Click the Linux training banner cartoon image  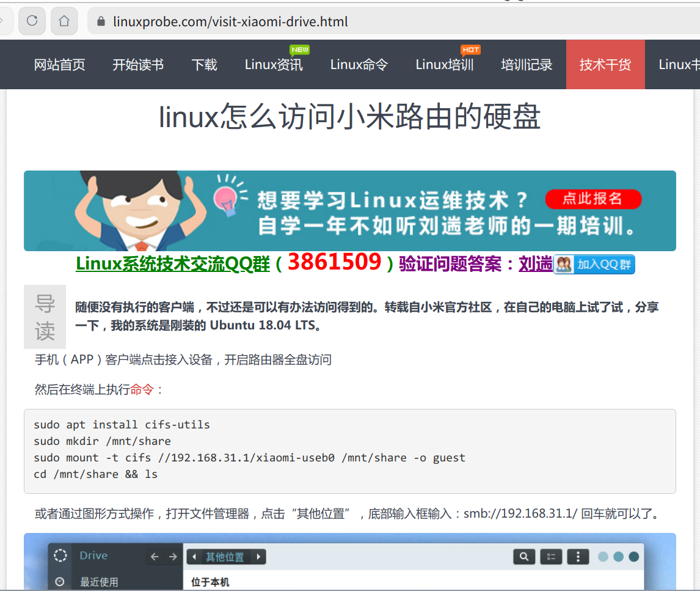point(350,211)
